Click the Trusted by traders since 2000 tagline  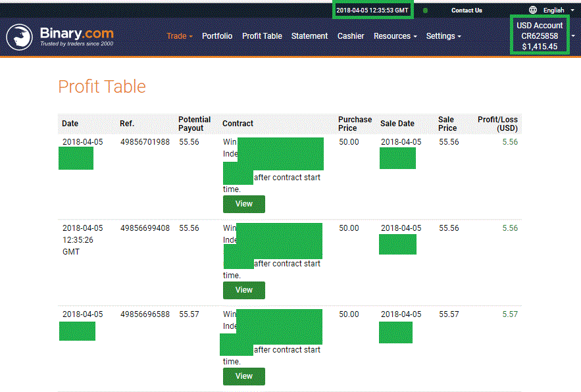point(77,43)
